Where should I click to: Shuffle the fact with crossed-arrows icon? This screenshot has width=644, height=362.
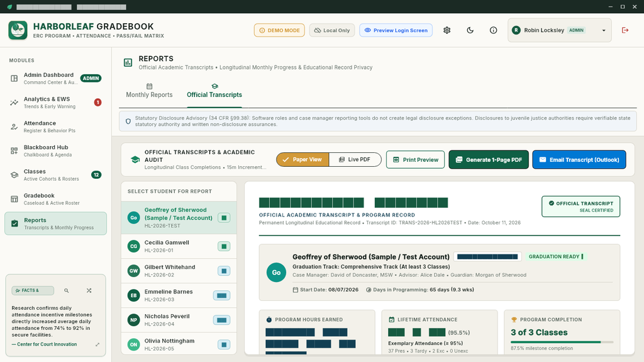pyautogui.click(x=89, y=290)
